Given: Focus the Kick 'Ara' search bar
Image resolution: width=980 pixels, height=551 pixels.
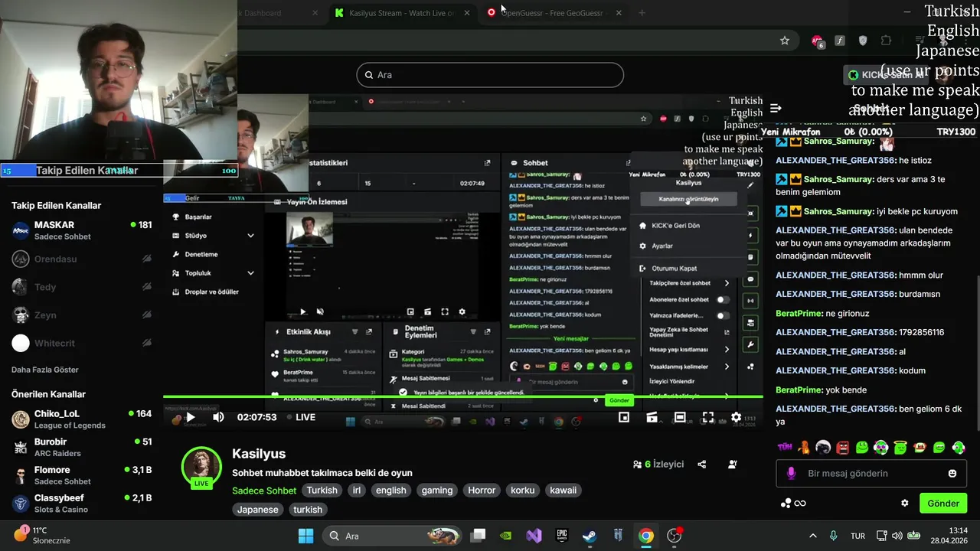Looking at the screenshot, I should 490,75.
